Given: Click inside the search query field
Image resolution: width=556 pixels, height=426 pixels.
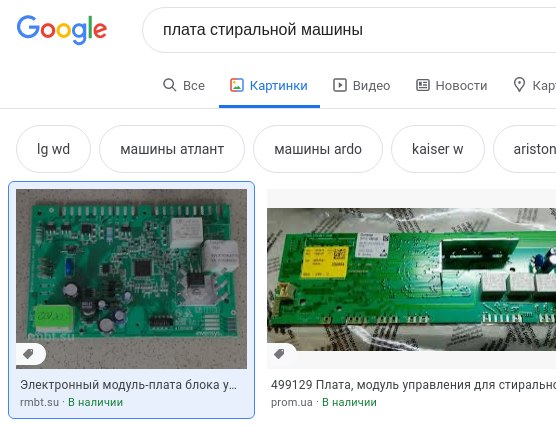Looking at the screenshot, I should (349, 30).
